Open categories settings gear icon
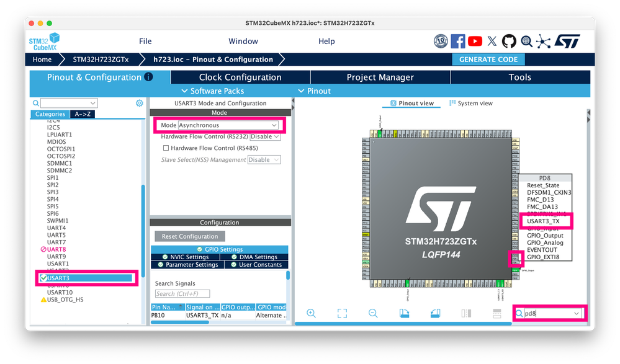Image resolution: width=620 pixels, height=364 pixels. pos(139,103)
